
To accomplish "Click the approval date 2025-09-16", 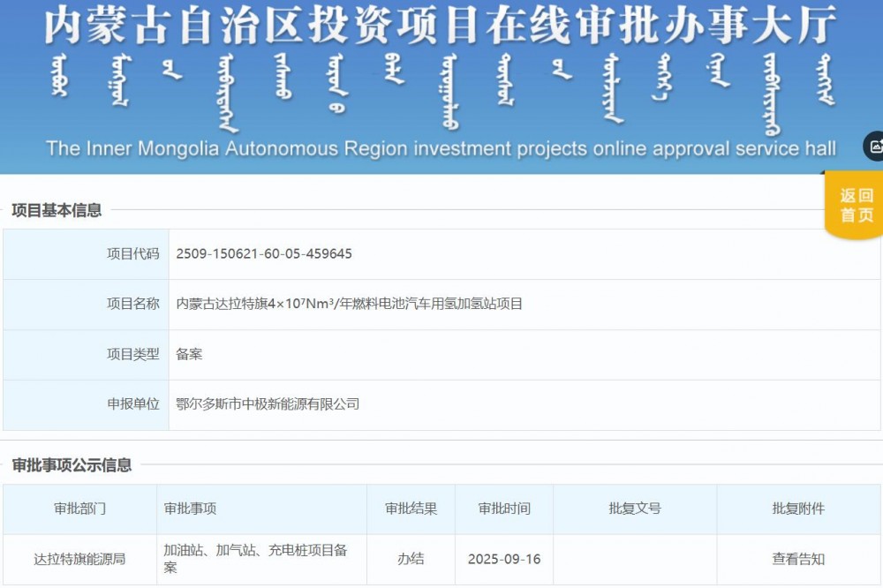I will [x=504, y=559].
